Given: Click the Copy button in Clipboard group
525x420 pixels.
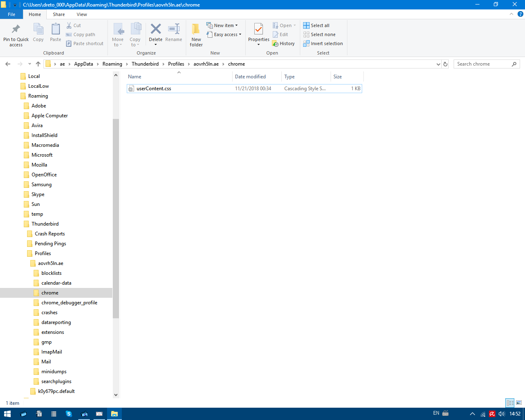Looking at the screenshot, I should [38, 33].
